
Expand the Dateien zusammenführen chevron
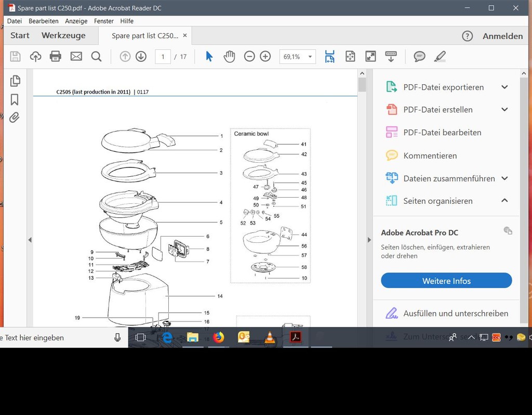coord(504,178)
